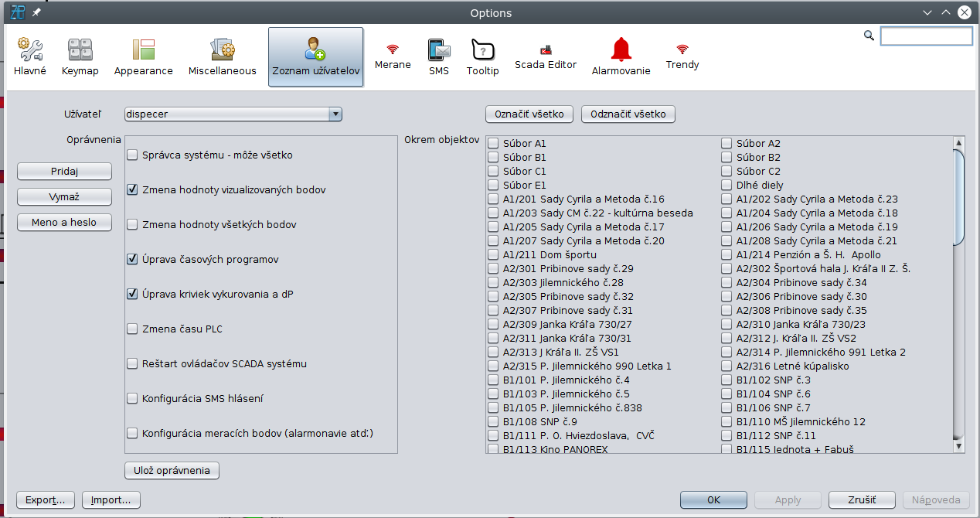Switch to the Appearance category

tap(144, 56)
